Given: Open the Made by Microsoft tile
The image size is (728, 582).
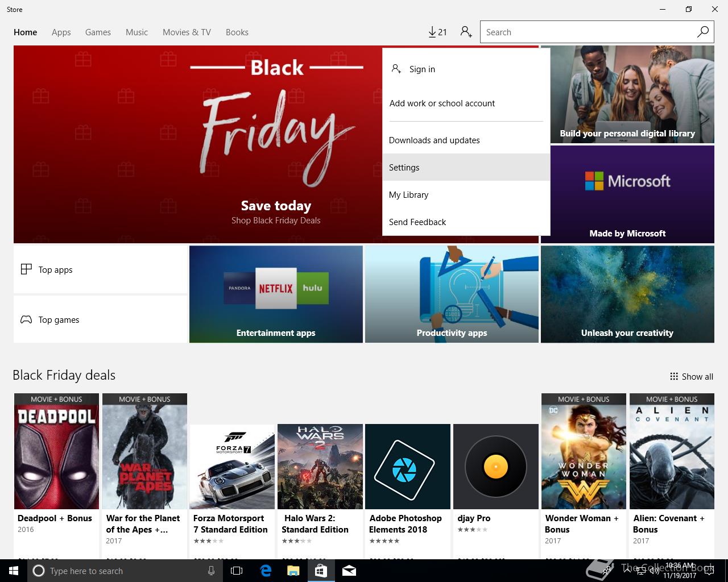Looking at the screenshot, I should click(627, 194).
